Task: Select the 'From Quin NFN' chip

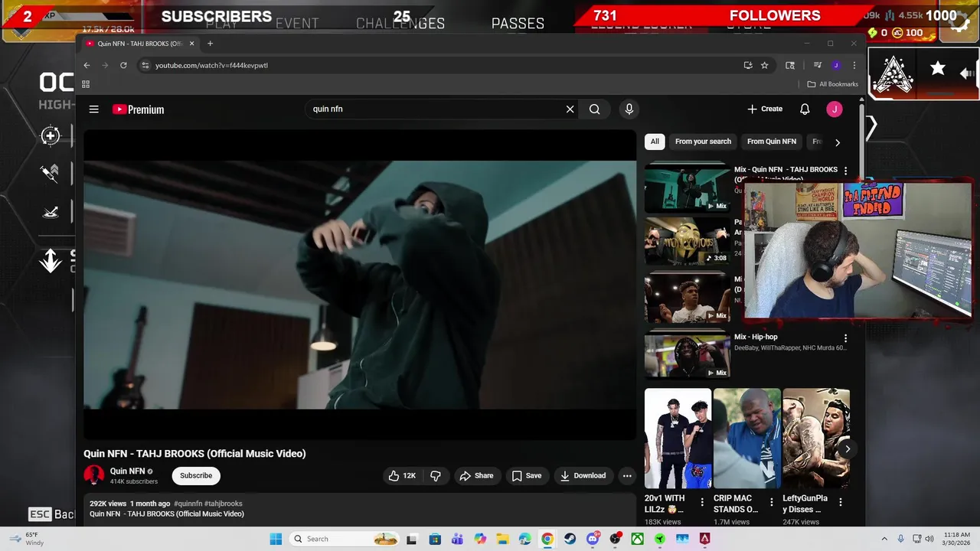Action: [x=772, y=142]
